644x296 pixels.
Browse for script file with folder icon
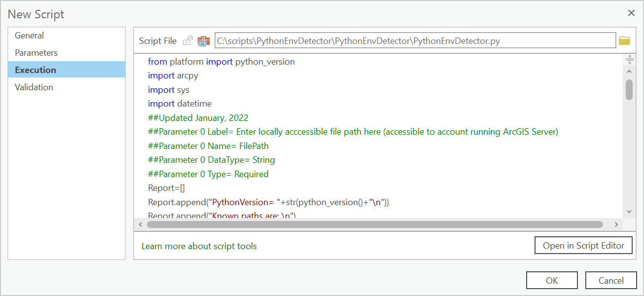pos(624,40)
